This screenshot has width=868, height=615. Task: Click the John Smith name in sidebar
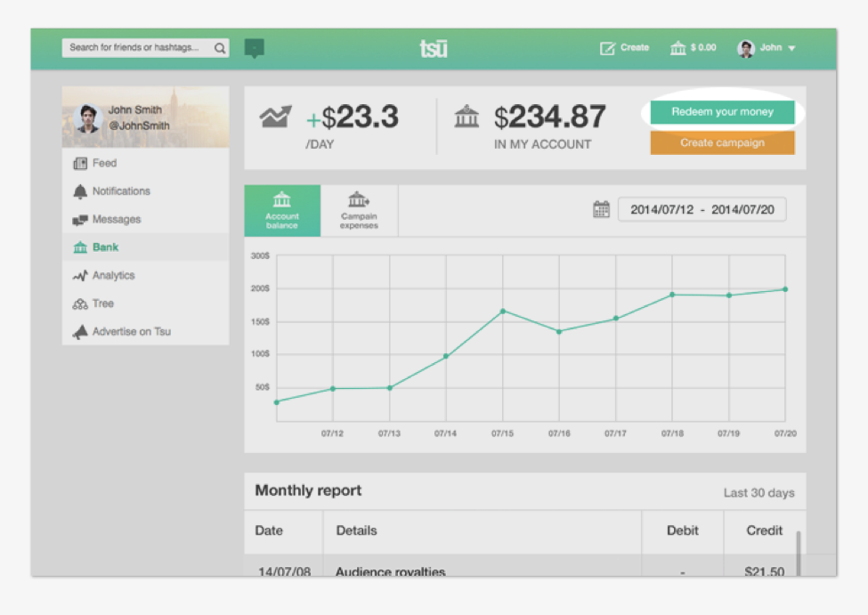(x=135, y=109)
